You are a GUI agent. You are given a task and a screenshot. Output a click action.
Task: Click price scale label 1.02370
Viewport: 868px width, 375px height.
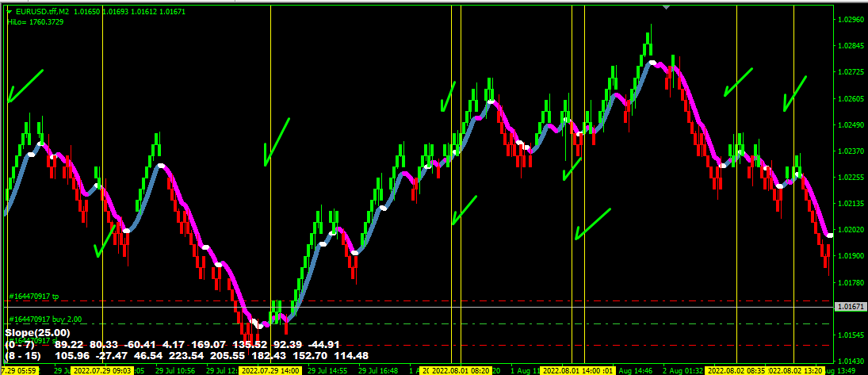851,151
